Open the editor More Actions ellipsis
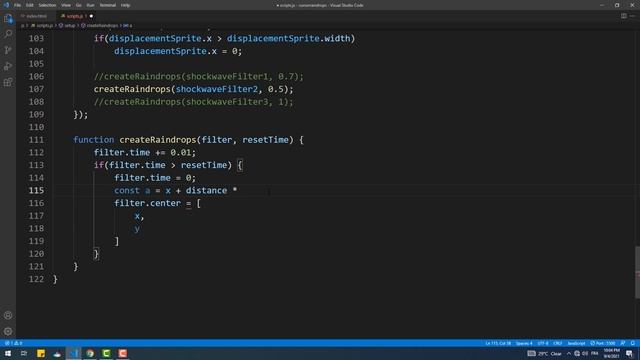This screenshot has width=640, height=360. coord(632,16)
